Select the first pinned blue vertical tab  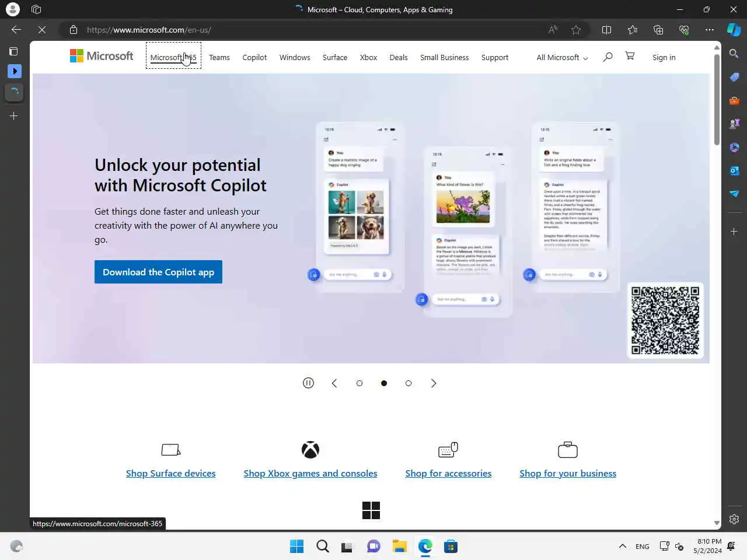pos(15,71)
